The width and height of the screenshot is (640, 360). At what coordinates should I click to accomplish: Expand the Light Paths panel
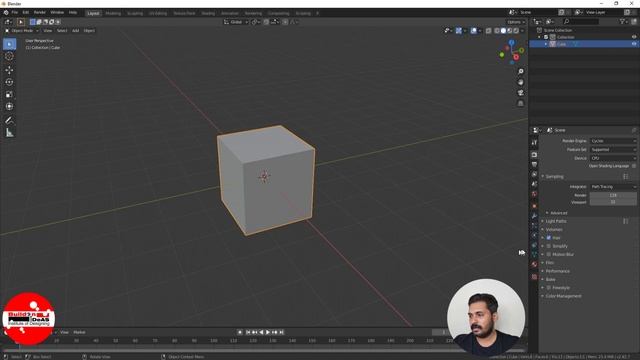556,221
